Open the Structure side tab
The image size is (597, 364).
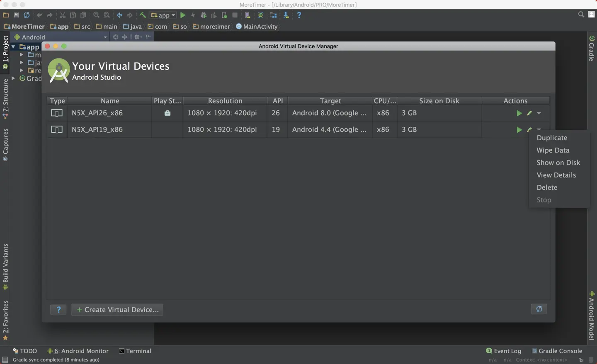point(5,99)
